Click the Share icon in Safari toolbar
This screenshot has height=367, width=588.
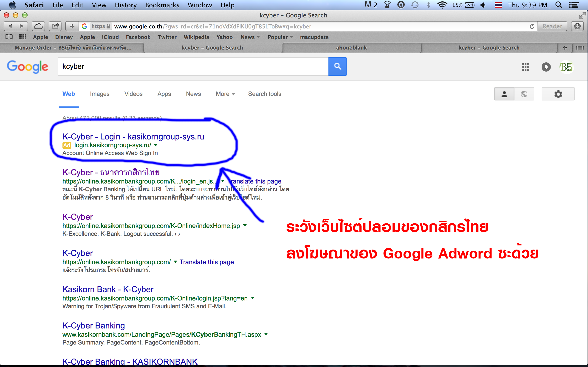tap(55, 26)
